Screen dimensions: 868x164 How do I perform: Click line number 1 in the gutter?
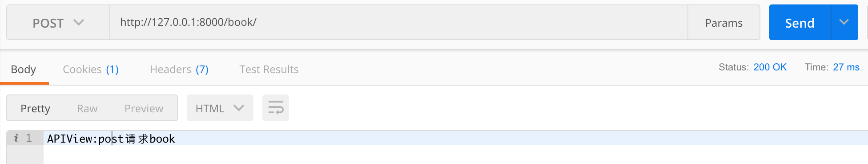click(29, 138)
